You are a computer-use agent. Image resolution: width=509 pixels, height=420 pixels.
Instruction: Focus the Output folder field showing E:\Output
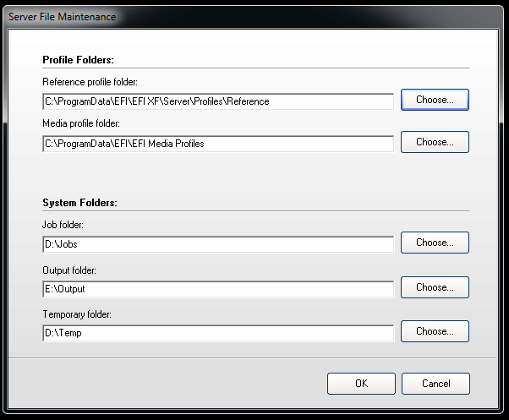point(218,289)
